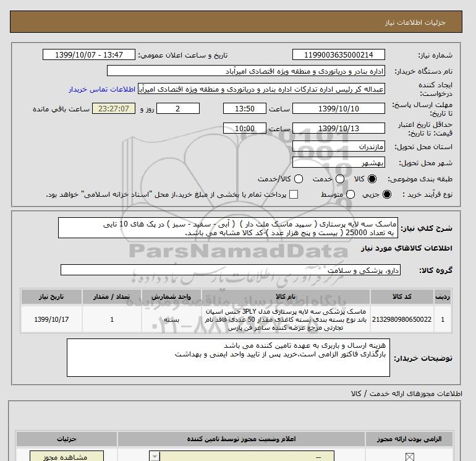This screenshot has width=476, height=461.
Task: Click the buyer notes text area
Action: click(x=228, y=358)
